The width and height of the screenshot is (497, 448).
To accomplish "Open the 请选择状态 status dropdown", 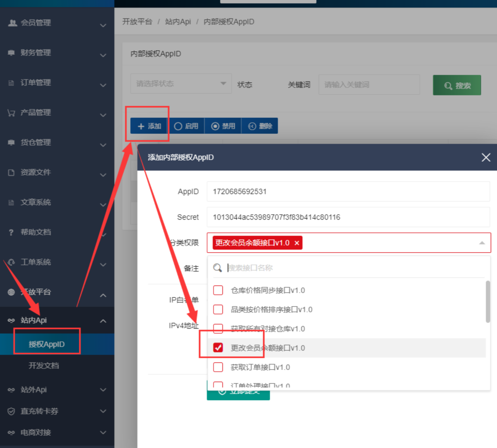I will (x=181, y=84).
